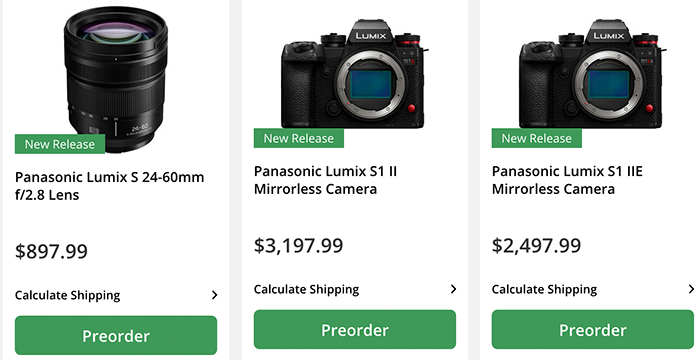
Task: Click the $3,197.99 price label
Action: (x=299, y=246)
